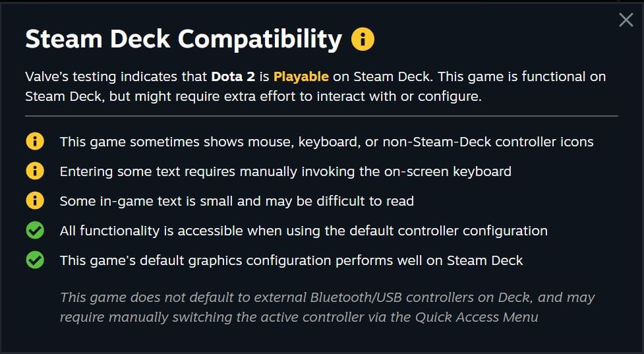Close the Steam Deck Compatibility dialog

tap(626, 20)
